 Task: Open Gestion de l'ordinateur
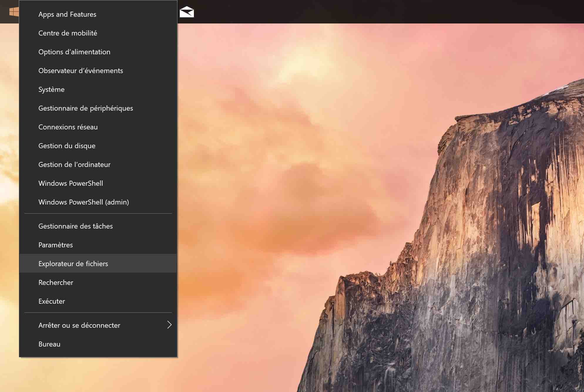(x=74, y=164)
